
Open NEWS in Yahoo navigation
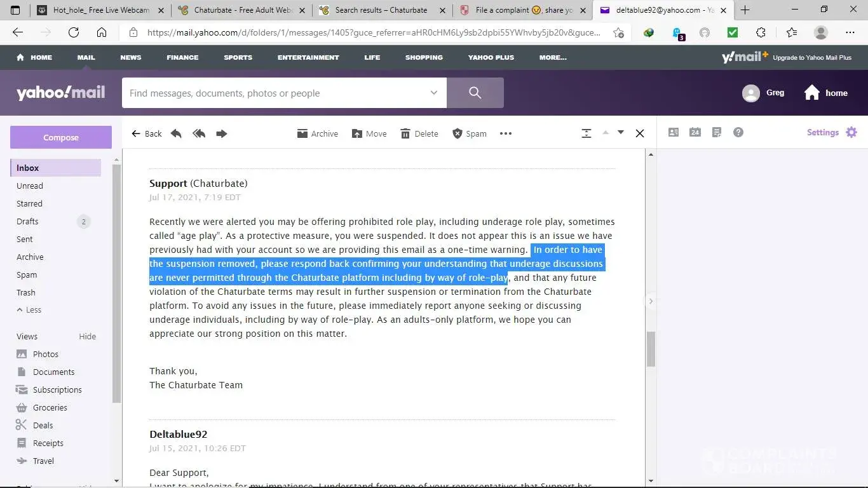click(131, 57)
